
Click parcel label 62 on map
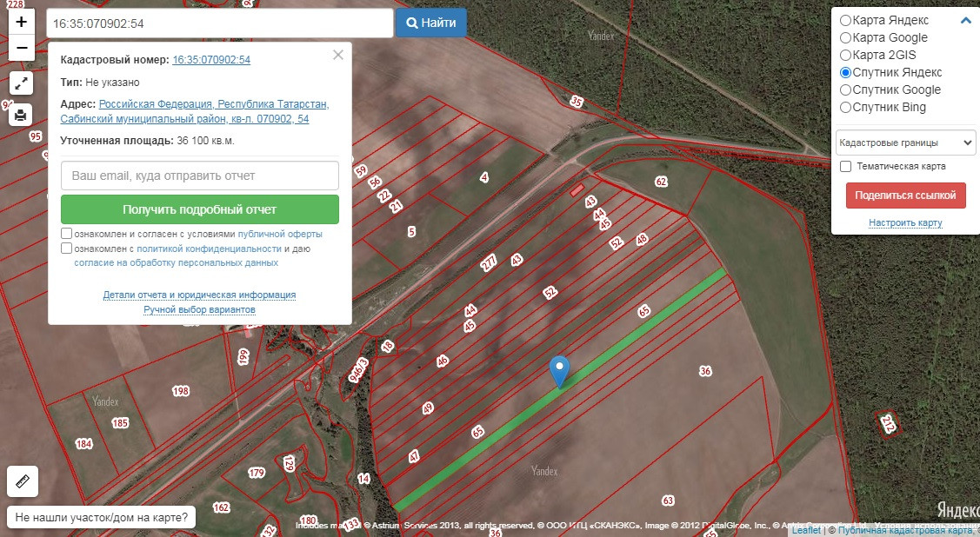(x=661, y=182)
